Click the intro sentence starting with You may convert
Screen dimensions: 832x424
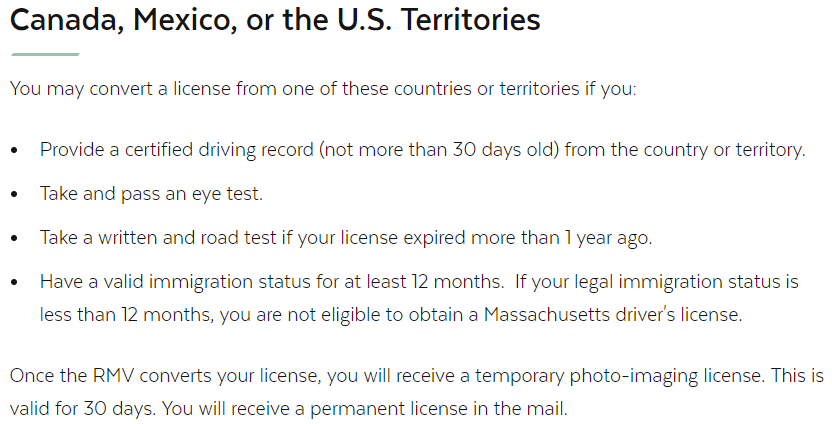pos(323,89)
